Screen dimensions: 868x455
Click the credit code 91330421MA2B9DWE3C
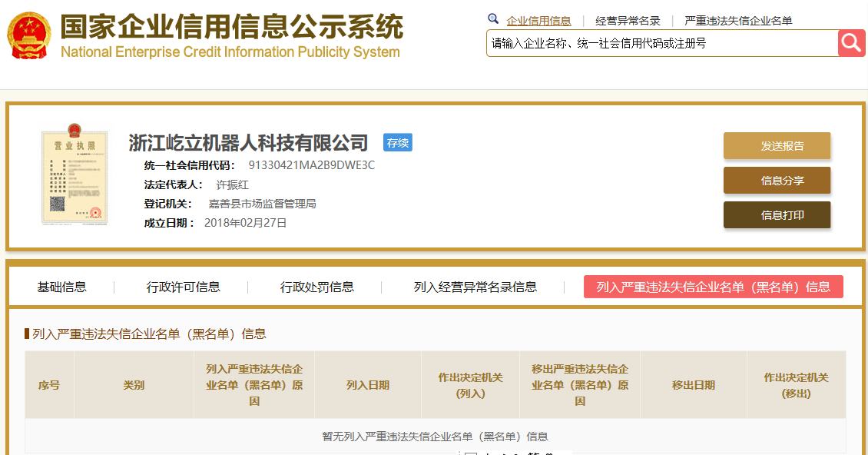312,165
